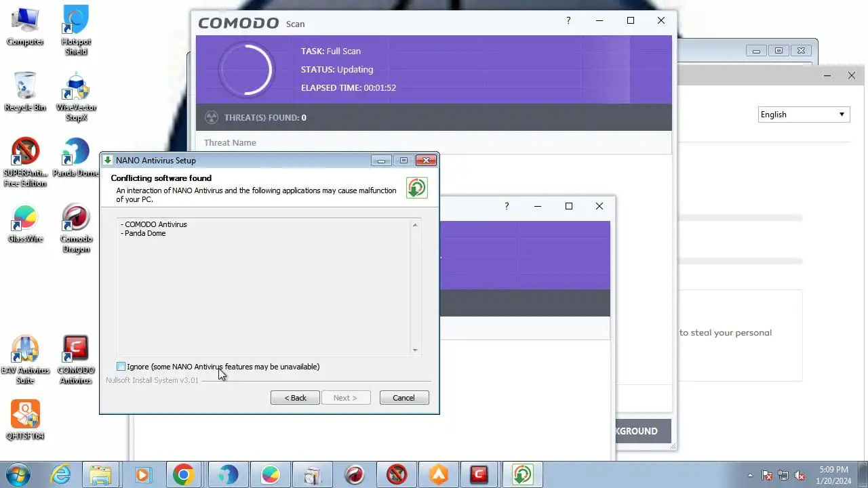The height and width of the screenshot is (488, 868).
Task: Open the Computer desktop icon
Action: point(25,26)
